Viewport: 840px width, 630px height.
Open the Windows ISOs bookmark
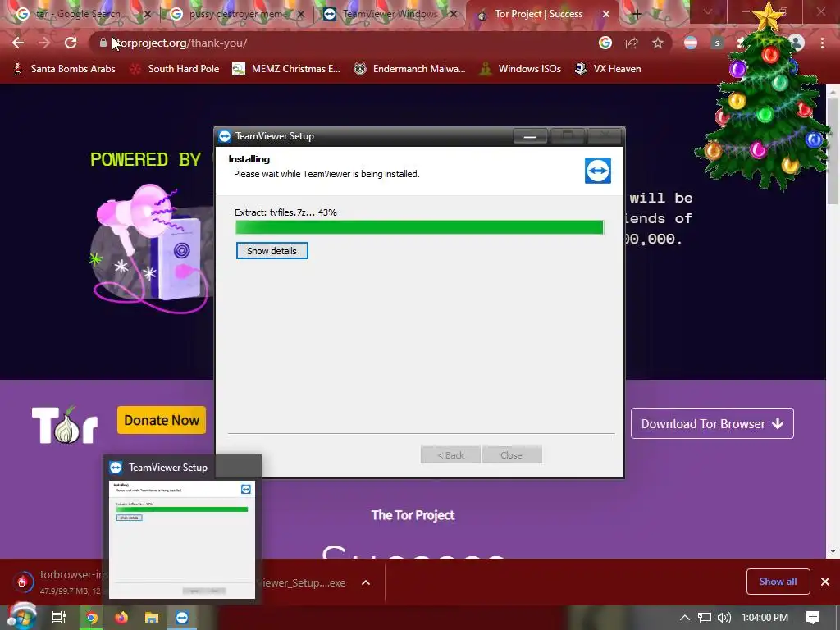(521, 69)
